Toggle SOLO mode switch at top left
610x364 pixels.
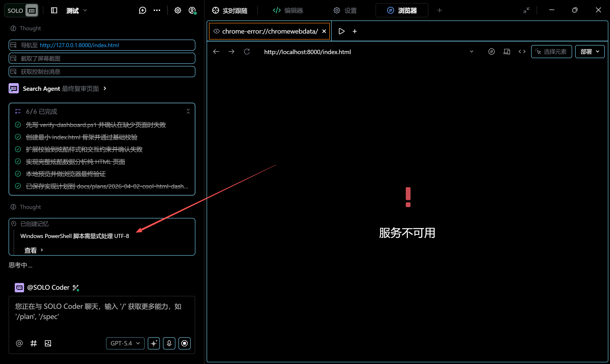click(x=22, y=10)
